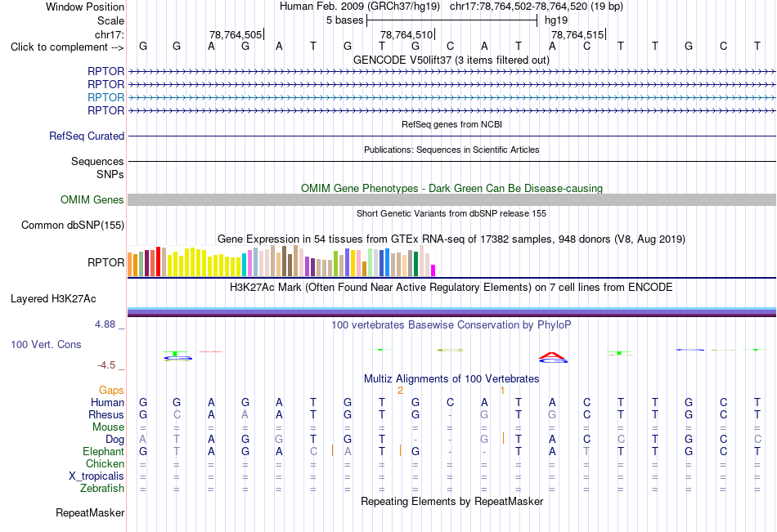Click the SNPs track label

[x=110, y=174]
